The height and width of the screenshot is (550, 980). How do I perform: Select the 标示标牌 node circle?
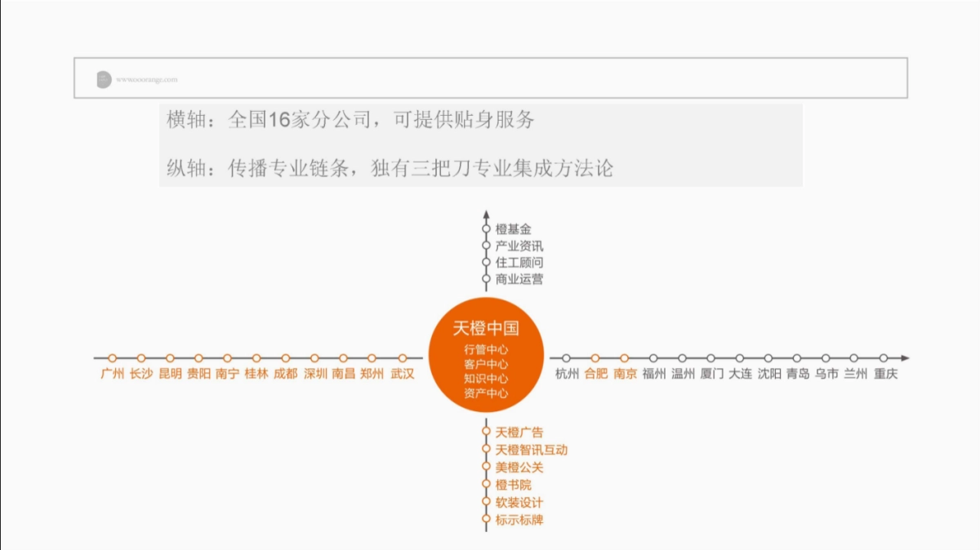486,517
